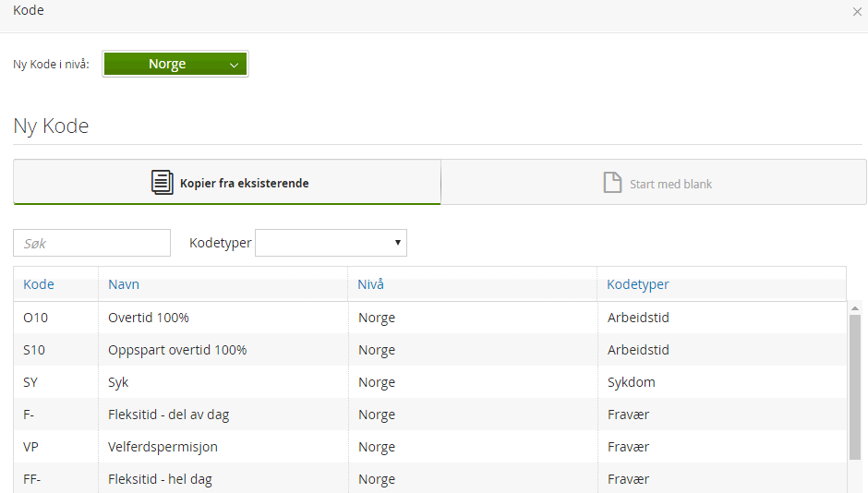Click the copy documents icon
Viewport: 868px width, 493px height.
coord(163,182)
